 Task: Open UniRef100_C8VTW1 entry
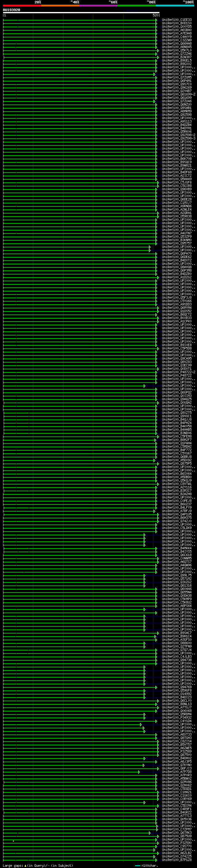tap(177, 484)
